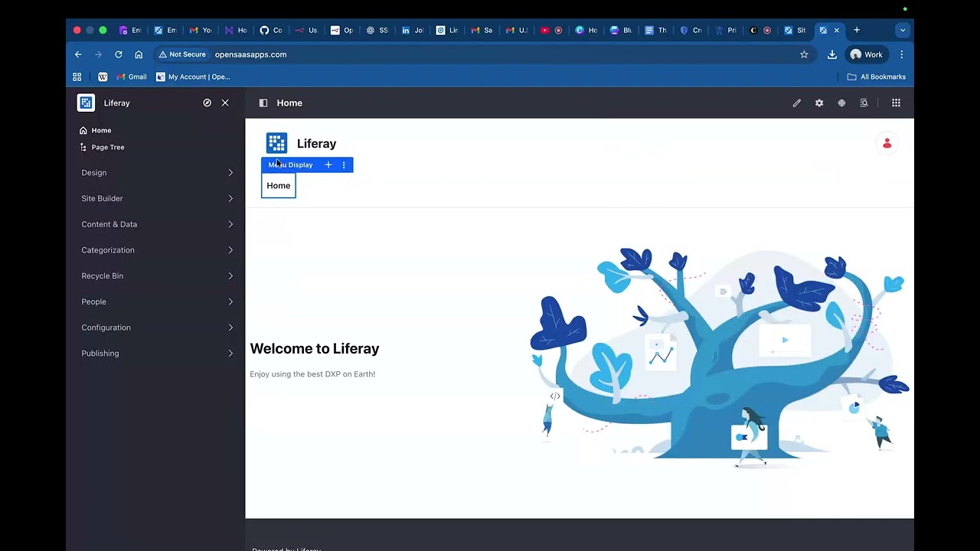This screenshot has height=551, width=980.
Task: Go to Home in the sidebar
Action: pos(101,130)
